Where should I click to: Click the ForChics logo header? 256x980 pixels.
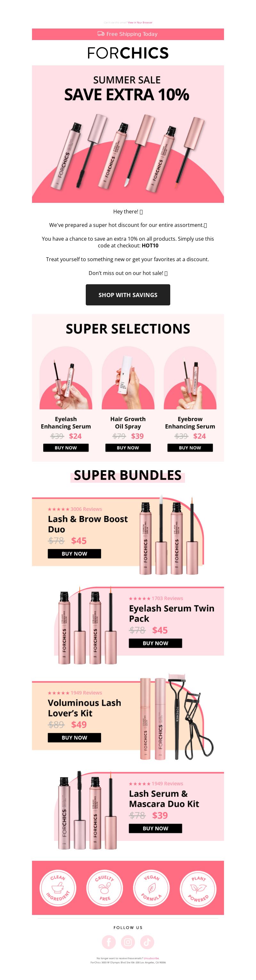(128, 53)
